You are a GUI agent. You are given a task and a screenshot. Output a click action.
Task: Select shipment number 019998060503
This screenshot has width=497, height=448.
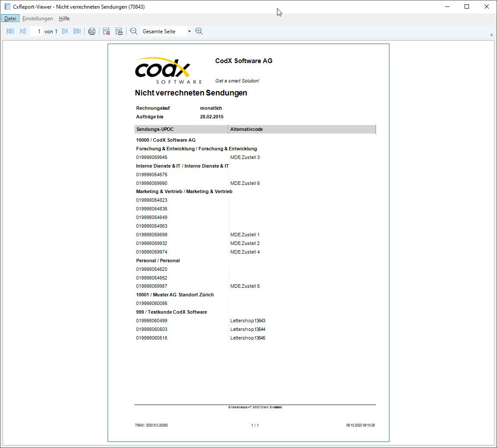(152, 330)
